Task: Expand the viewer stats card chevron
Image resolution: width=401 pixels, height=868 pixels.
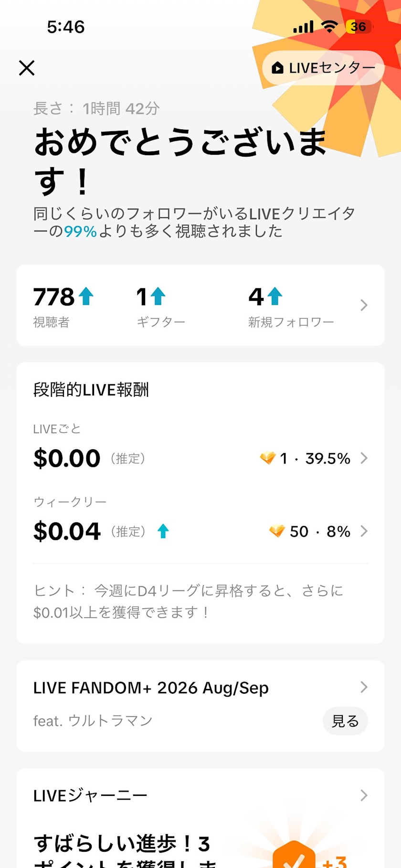Action: tap(364, 305)
